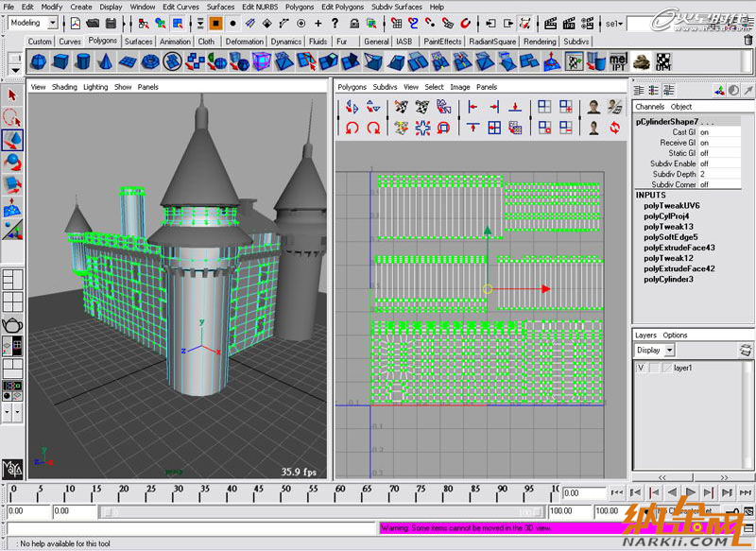Screen dimensions: 756x551
Task: Toggle the Cast GI on value
Action: 704,132
